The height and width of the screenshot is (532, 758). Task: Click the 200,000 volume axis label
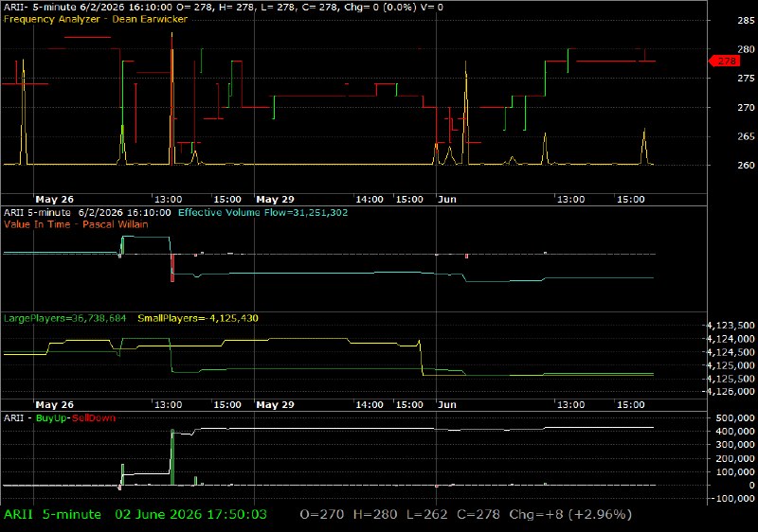(x=735, y=458)
